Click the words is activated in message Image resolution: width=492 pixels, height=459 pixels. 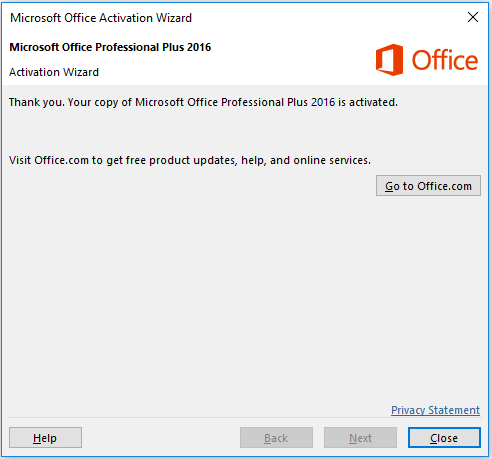(368, 102)
